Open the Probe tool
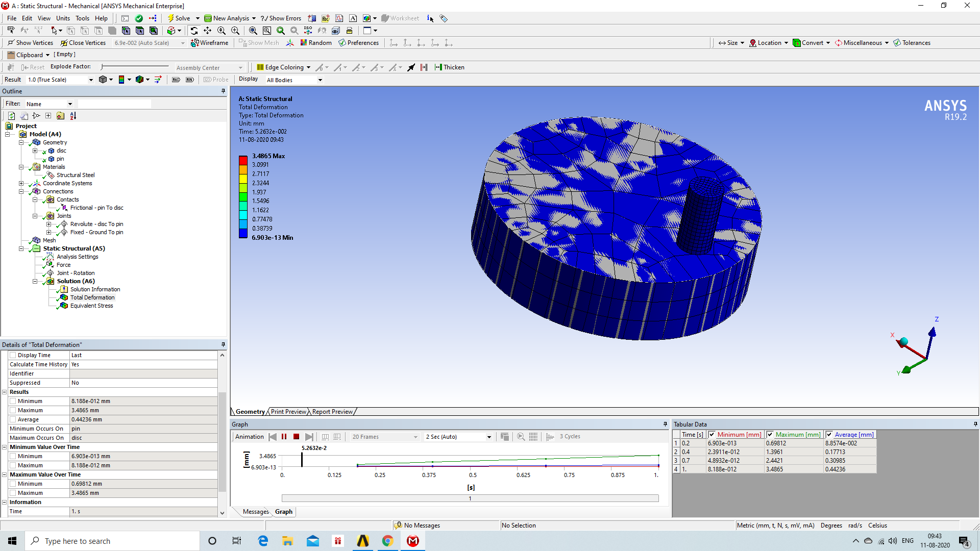980x551 pixels. [216, 80]
